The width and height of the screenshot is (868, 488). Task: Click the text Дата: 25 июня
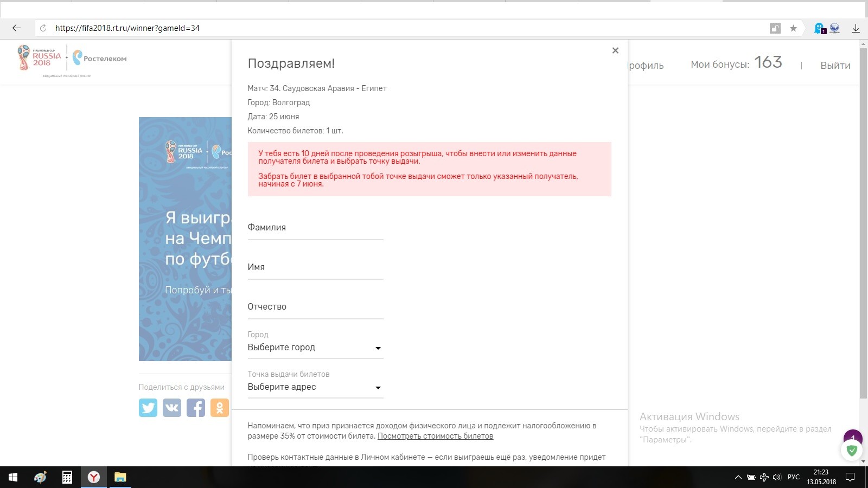coord(273,117)
